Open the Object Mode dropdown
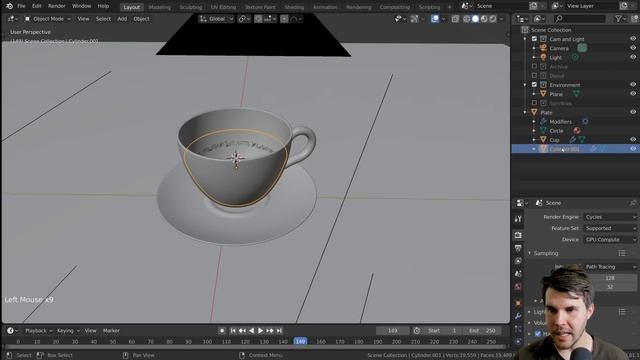This screenshot has height=360, width=640. pyautogui.click(x=48, y=19)
